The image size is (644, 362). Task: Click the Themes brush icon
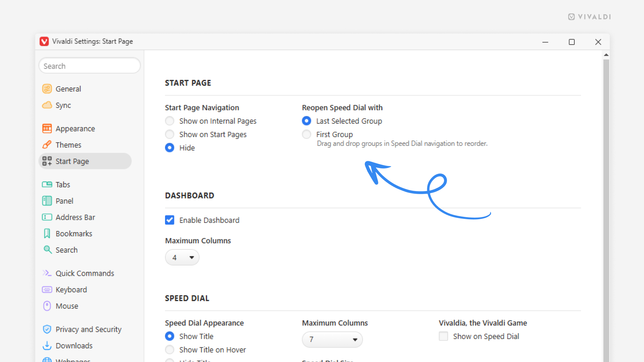[47, 145]
